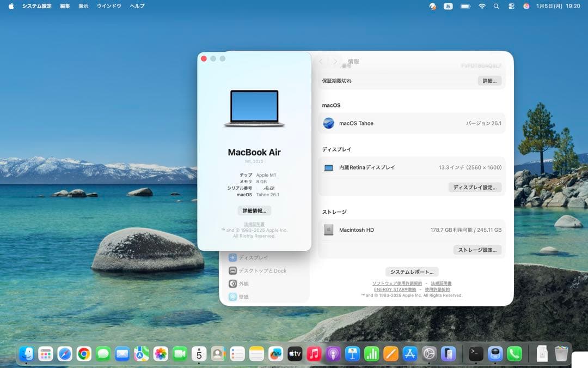This screenshot has width=588, height=368.
Task: Open the システム設定 menu
Action: click(37, 6)
